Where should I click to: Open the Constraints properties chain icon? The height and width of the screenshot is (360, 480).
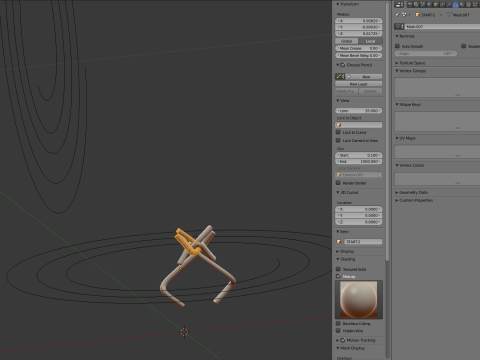[443, 4]
